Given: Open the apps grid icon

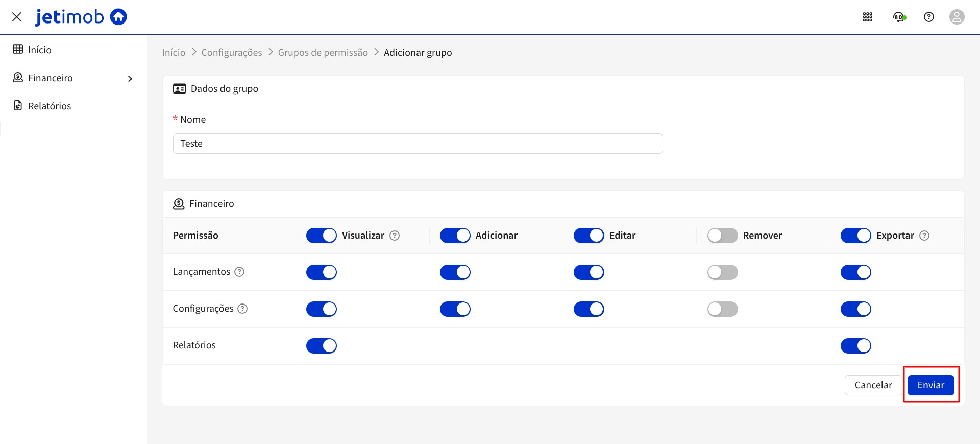Looking at the screenshot, I should click(867, 17).
